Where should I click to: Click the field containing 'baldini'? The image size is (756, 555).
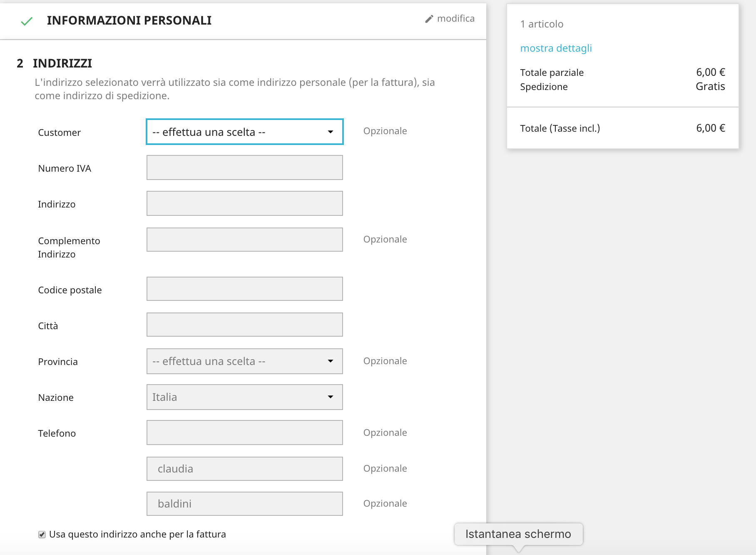tap(244, 504)
